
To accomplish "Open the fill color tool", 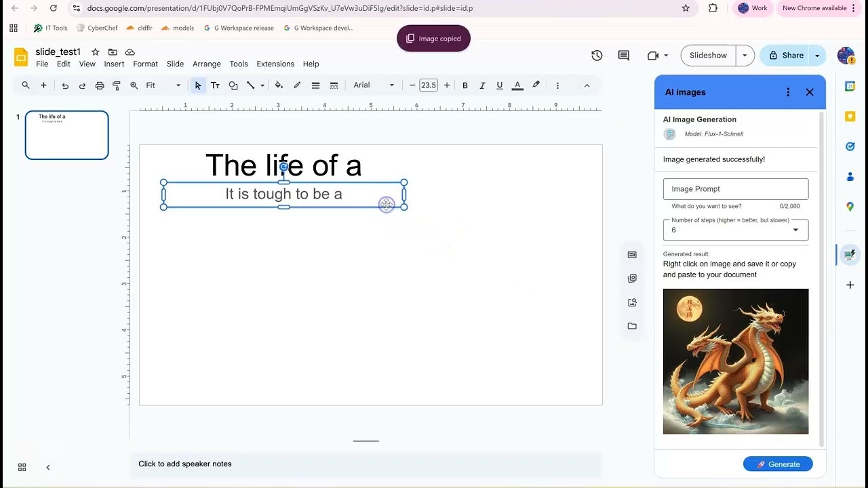I will pyautogui.click(x=279, y=85).
